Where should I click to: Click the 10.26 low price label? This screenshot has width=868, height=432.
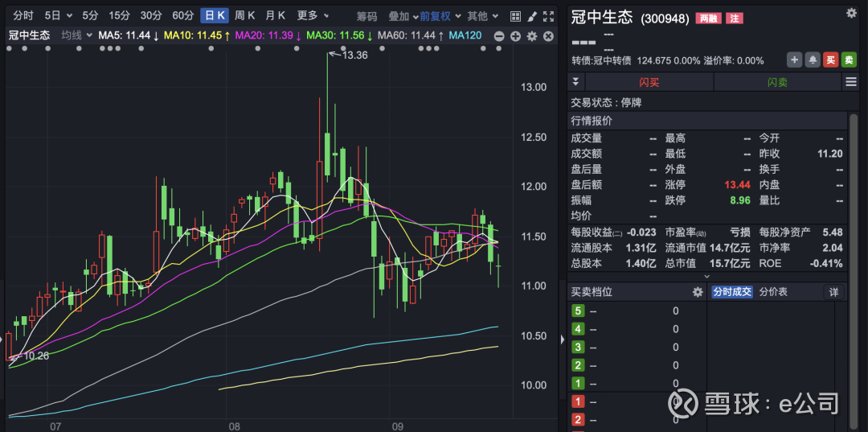coord(36,356)
